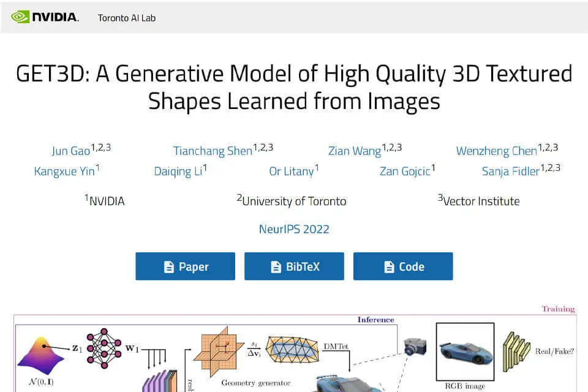This screenshot has height=392, width=588.
Task: Follow the NeurIPS 2022 link
Action: click(x=294, y=229)
